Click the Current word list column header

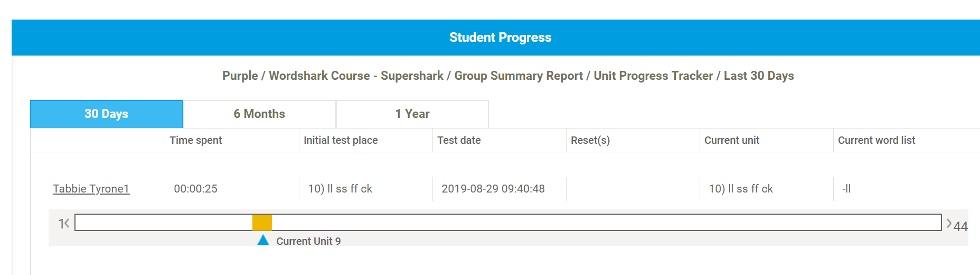[877, 140]
